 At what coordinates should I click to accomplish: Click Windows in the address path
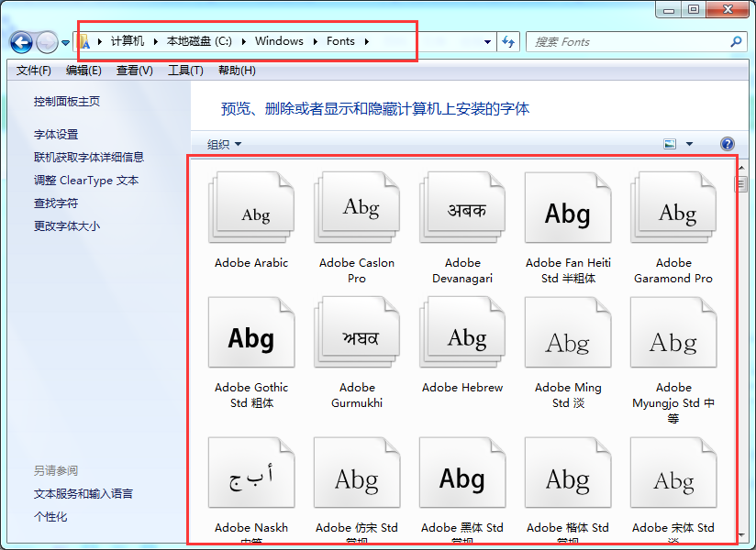[x=279, y=41]
